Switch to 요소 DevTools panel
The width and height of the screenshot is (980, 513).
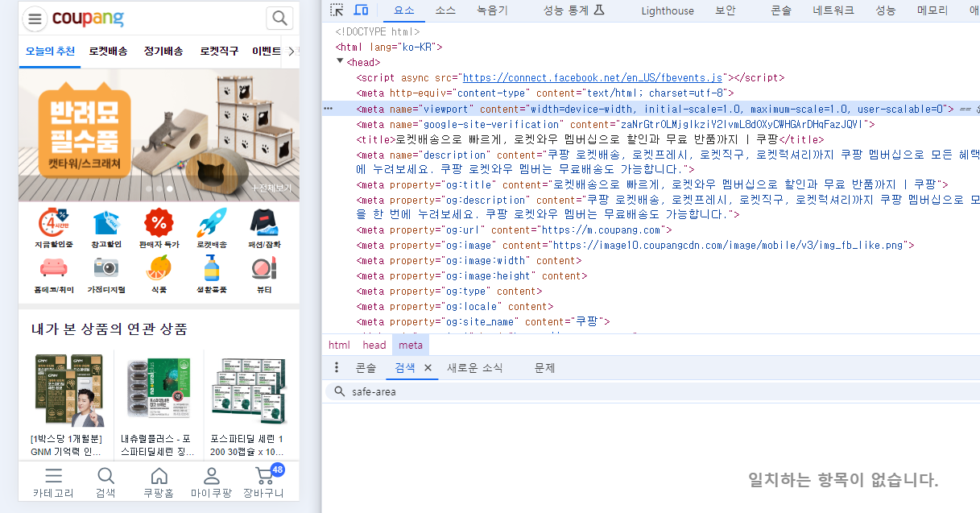[x=404, y=10]
